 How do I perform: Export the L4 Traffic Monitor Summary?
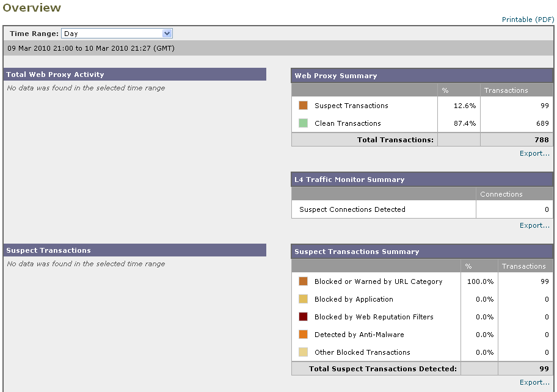[x=534, y=225]
